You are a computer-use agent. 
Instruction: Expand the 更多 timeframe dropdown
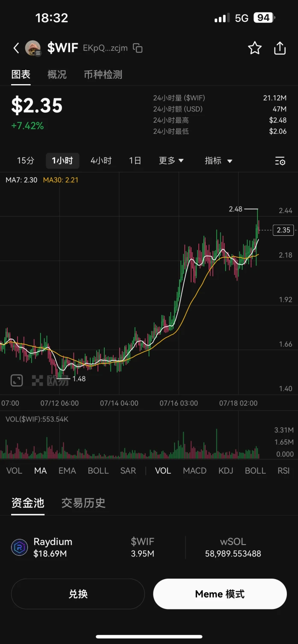[x=171, y=161]
